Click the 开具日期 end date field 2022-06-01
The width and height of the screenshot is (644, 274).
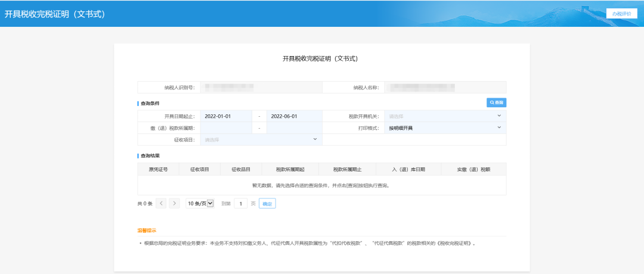pos(293,116)
